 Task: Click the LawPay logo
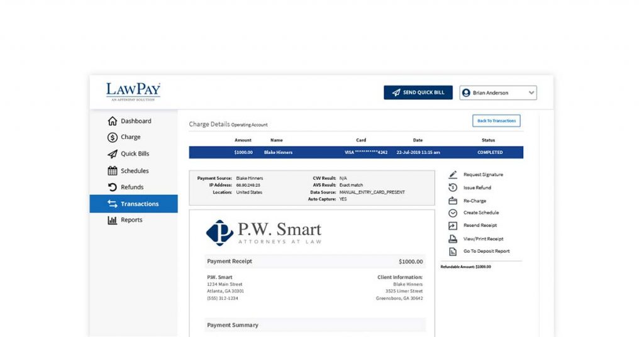point(133,92)
